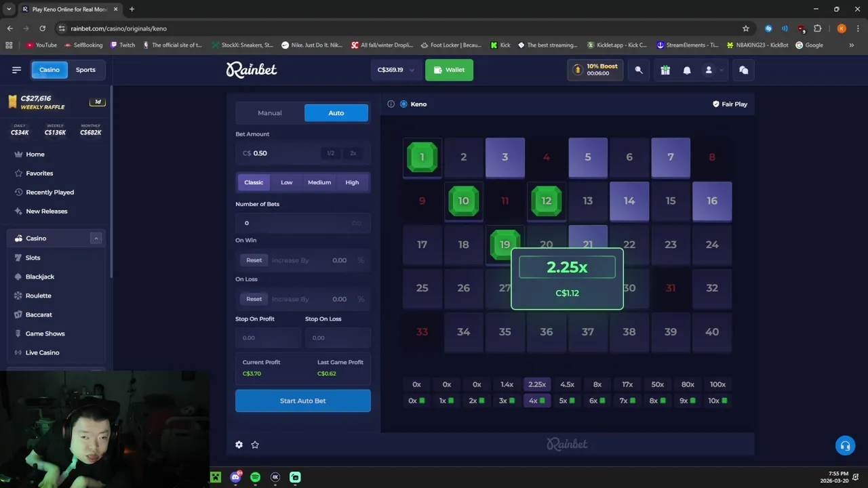868x488 pixels.
Task: Click the Keno info icon
Action: pos(391,104)
